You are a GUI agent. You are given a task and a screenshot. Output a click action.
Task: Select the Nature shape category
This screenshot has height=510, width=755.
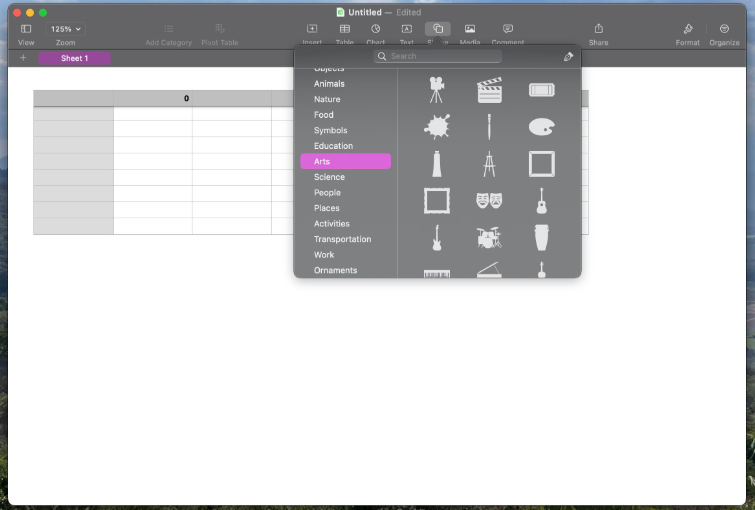(x=346, y=99)
